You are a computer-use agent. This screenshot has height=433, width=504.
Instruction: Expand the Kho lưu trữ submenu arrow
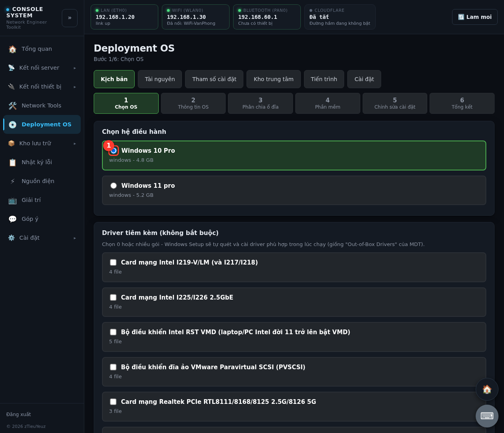75,143
